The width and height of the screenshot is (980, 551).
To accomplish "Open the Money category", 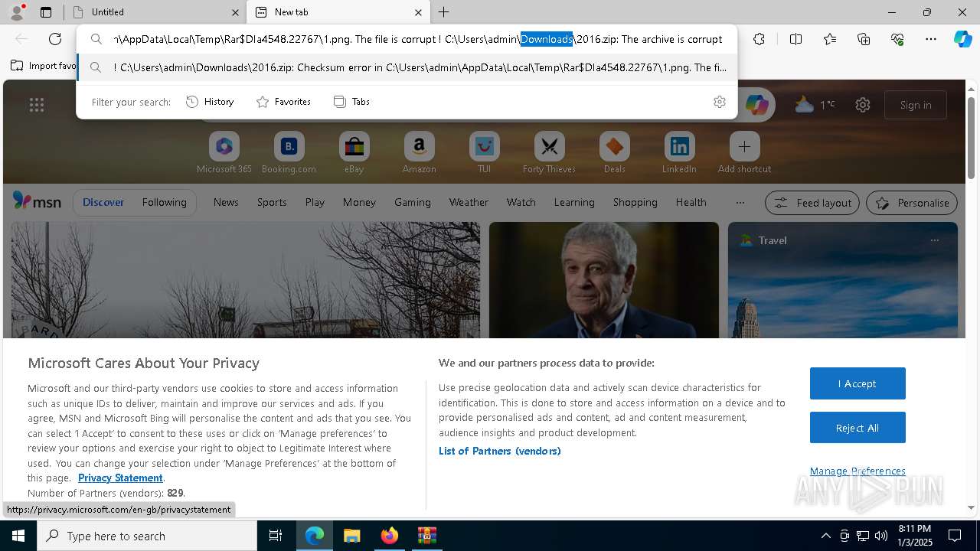I will 359,202.
